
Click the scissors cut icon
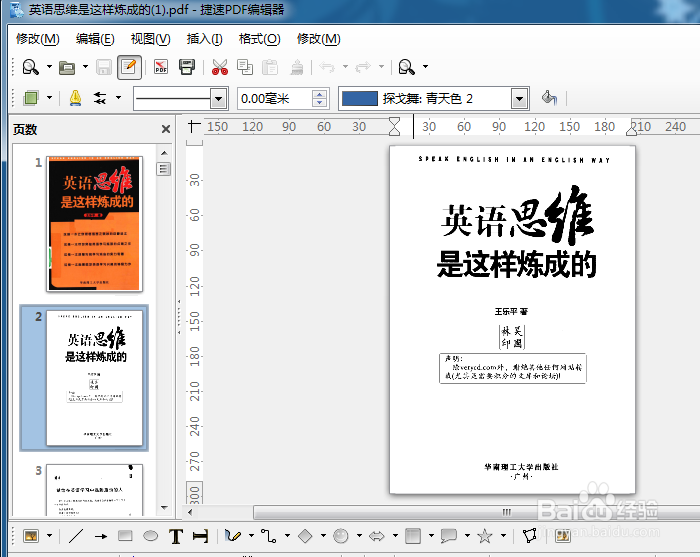(219, 67)
